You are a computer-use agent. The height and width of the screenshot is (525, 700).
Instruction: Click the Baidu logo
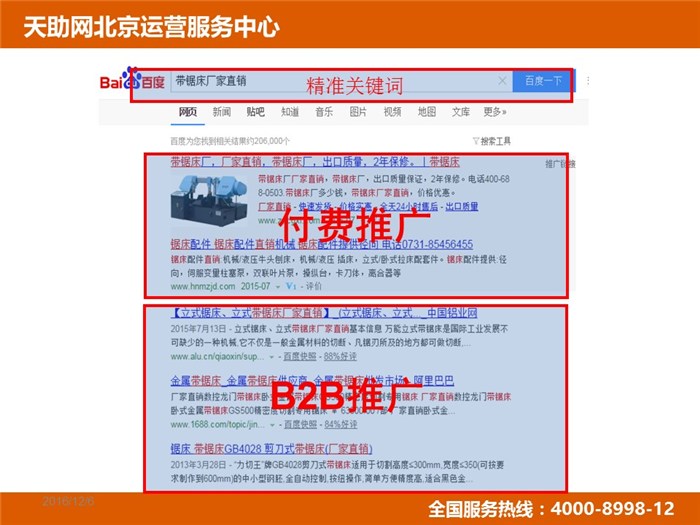click(x=132, y=79)
